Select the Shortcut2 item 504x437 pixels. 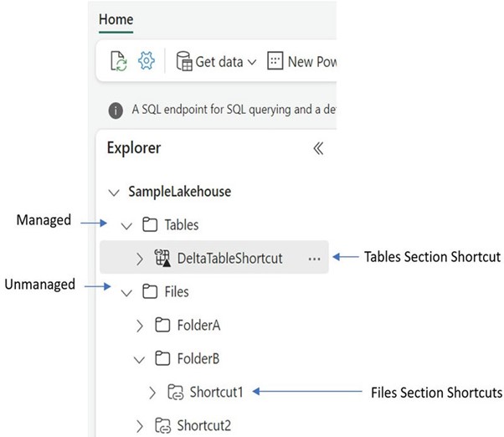coord(204,425)
